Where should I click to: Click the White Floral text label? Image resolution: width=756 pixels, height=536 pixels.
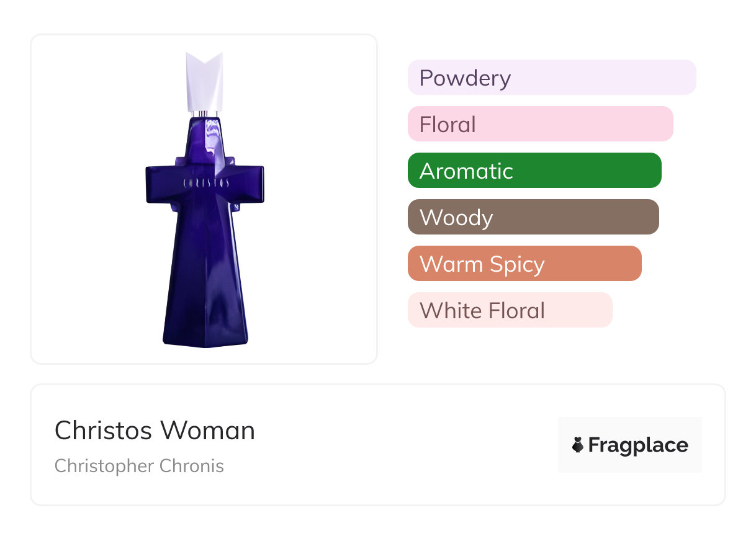point(482,311)
